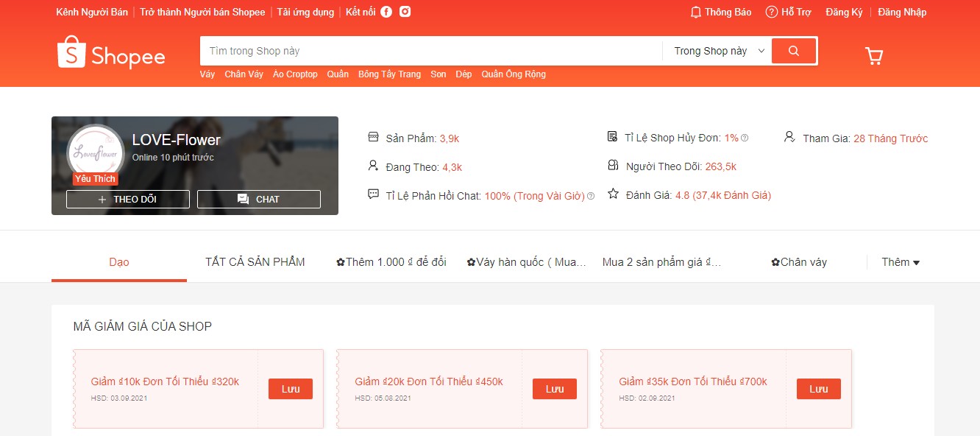
Task: Click the Áo Croptop search suggestion
Action: tap(295, 74)
